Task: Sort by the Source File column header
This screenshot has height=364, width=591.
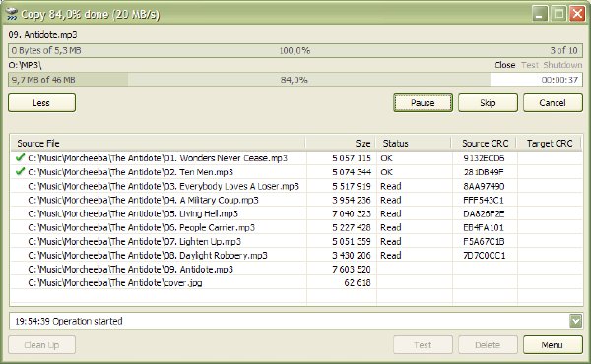Action: click(x=158, y=143)
